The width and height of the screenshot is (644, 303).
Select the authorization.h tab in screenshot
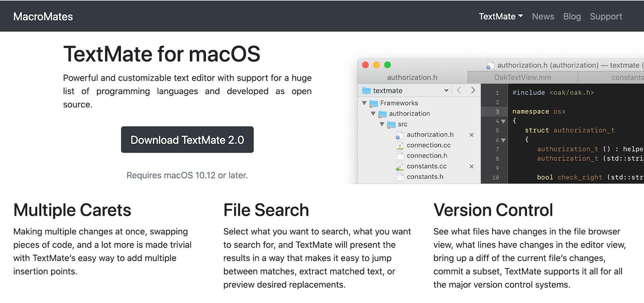pyautogui.click(x=412, y=77)
